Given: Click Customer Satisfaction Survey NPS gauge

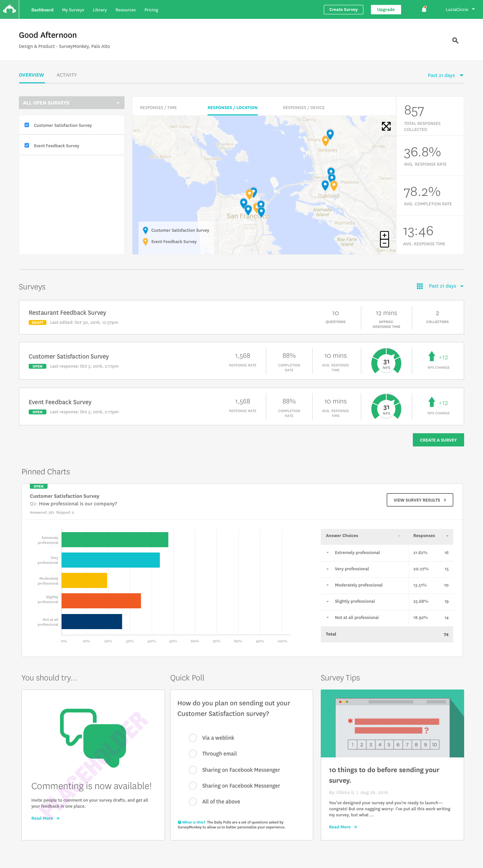Looking at the screenshot, I should 386,361.
